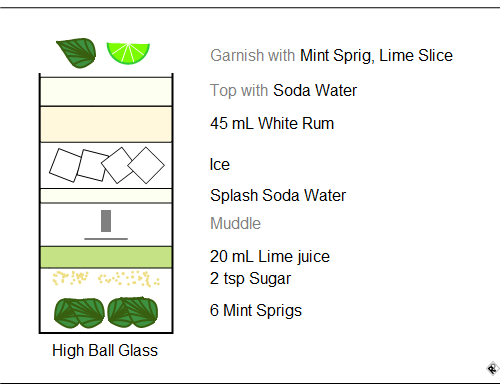Select the ice cubes layer in glass
500x390 pixels.
click(107, 165)
